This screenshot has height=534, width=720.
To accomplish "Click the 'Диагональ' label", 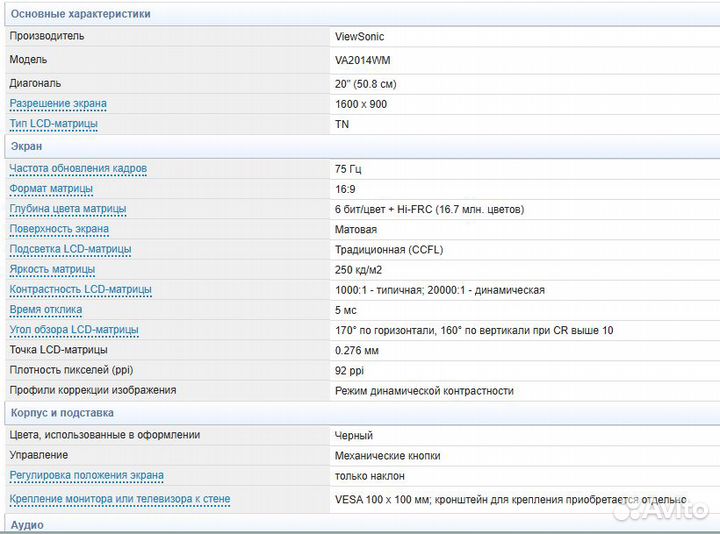I will tap(35, 84).
